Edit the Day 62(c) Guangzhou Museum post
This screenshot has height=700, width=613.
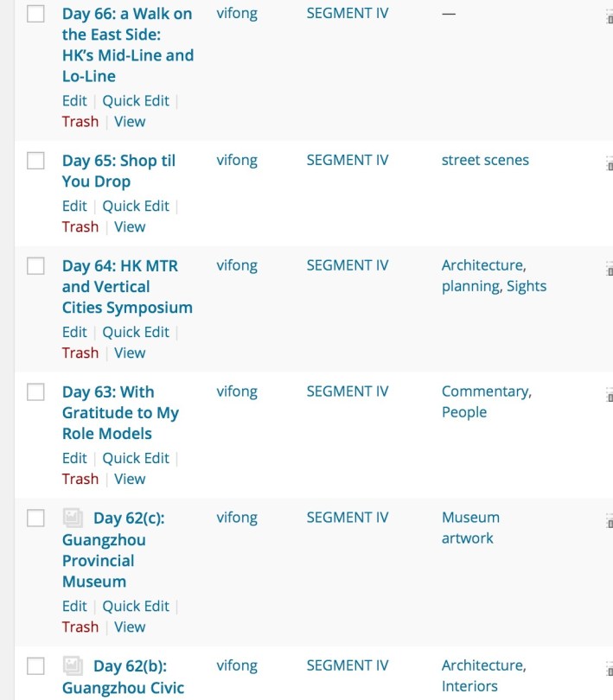pyautogui.click(x=74, y=606)
